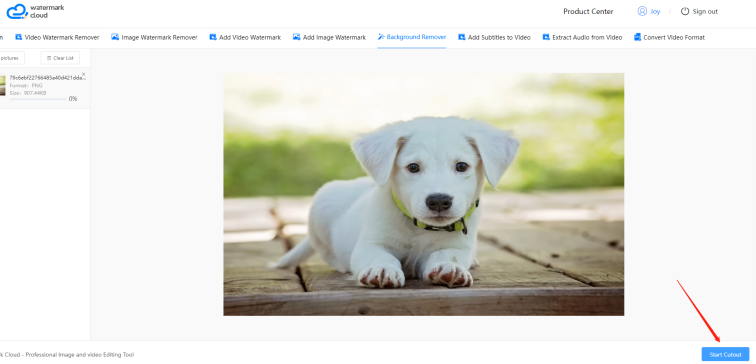Image resolution: width=756 pixels, height=364 pixels.
Task: Switch to Add Image Watermark tab
Action: pyautogui.click(x=329, y=37)
